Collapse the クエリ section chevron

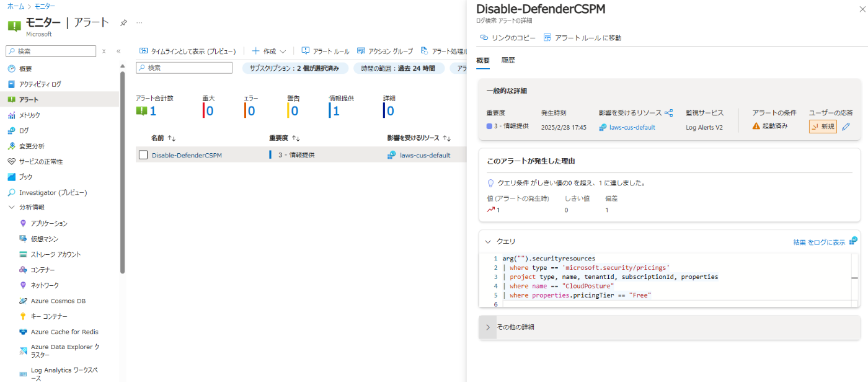488,242
